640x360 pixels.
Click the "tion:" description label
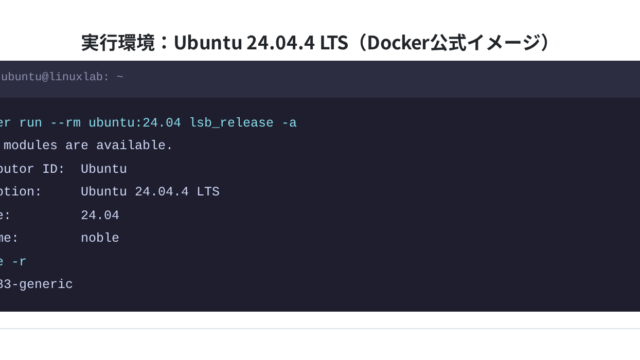[20, 192]
